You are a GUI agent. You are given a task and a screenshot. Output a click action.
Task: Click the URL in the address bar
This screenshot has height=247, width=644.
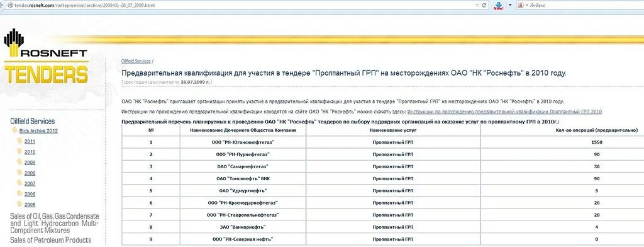pyautogui.click(x=86, y=6)
